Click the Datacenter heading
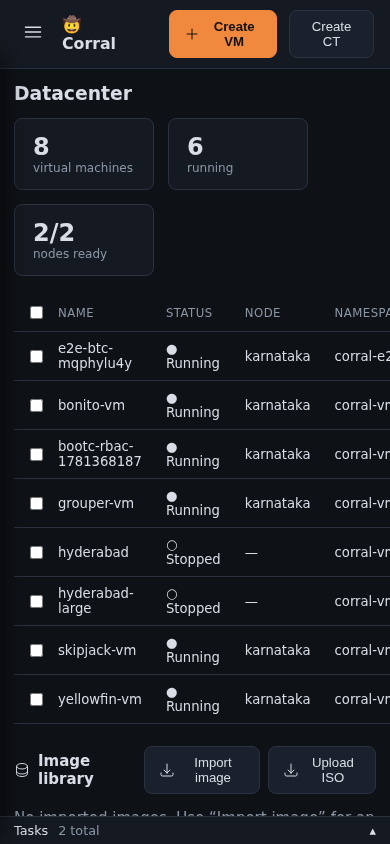Screen dimensions: 390x844 pos(73,93)
